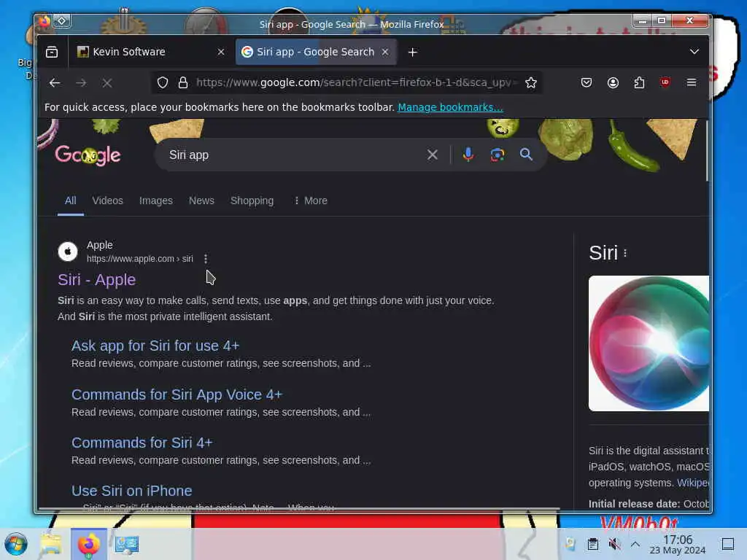Open Windows Start button

coord(16,544)
